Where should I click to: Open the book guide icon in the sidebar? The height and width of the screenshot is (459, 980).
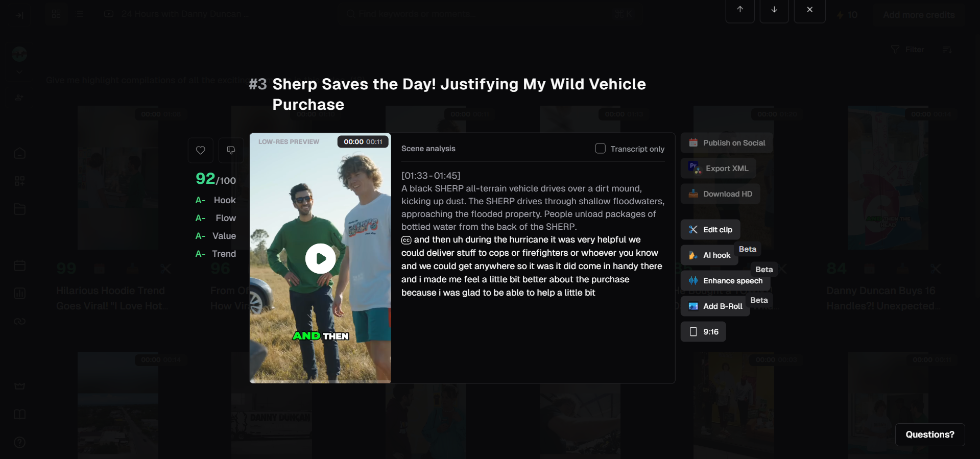[19, 414]
